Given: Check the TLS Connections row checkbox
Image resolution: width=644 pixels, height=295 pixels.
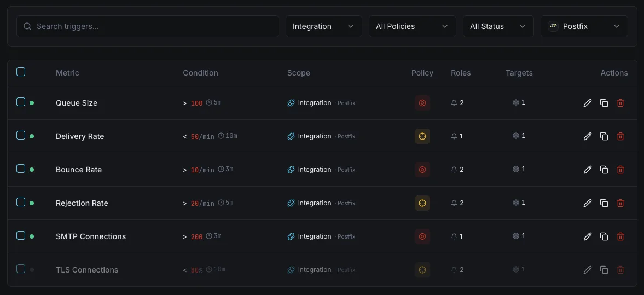Looking at the screenshot, I should (21, 269).
